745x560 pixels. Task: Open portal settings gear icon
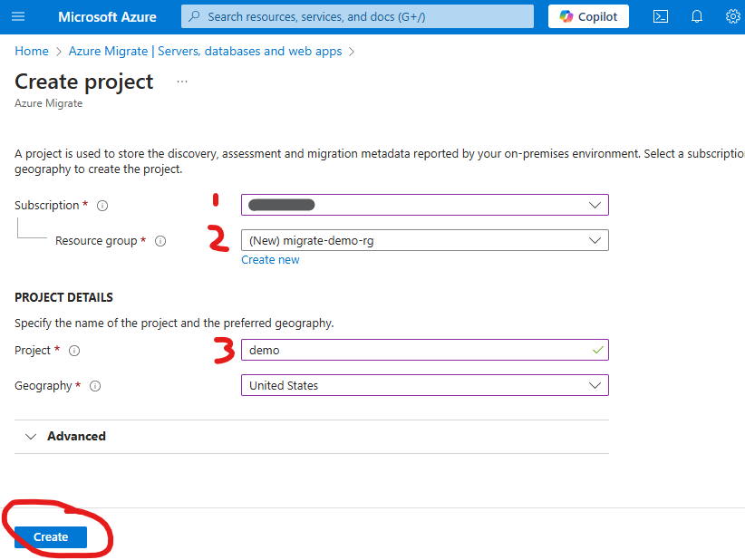pyautogui.click(x=732, y=16)
